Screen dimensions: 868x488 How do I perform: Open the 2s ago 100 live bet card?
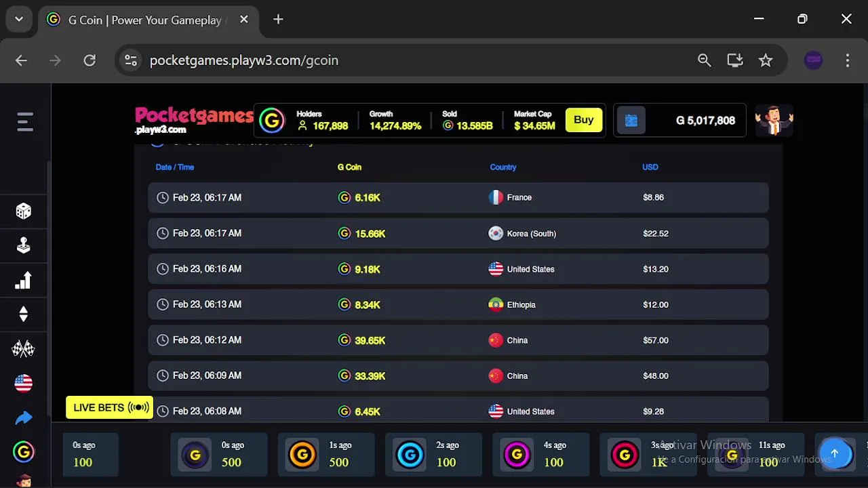coord(433,453)
